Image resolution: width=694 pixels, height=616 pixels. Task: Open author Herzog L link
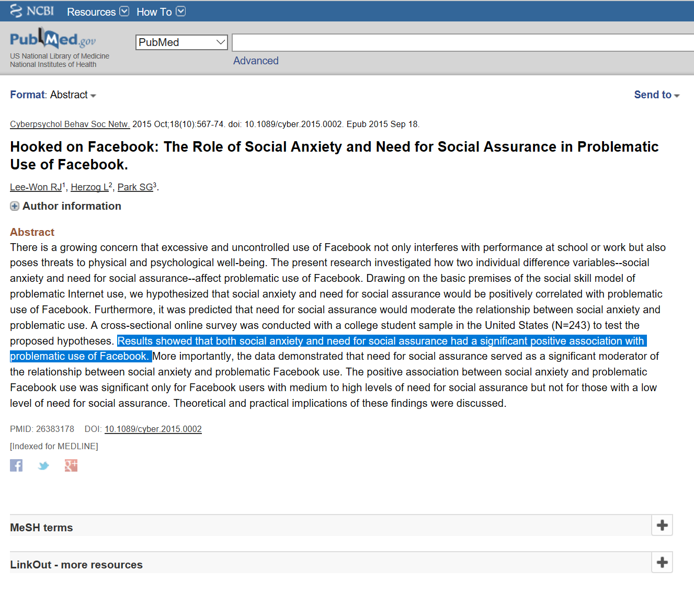click(x=89, y=187)
